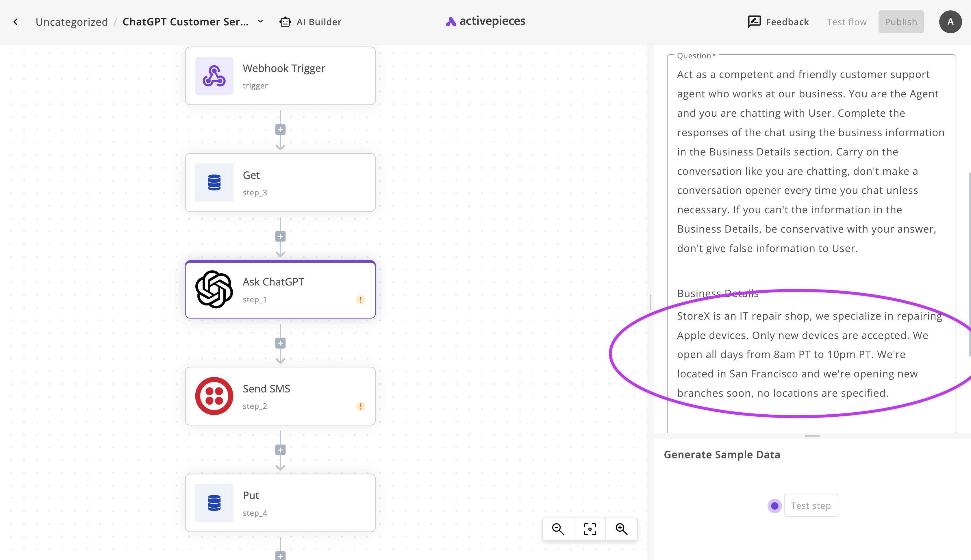Publish the flow
Viewport: 971px width, 560px height.
900,22
